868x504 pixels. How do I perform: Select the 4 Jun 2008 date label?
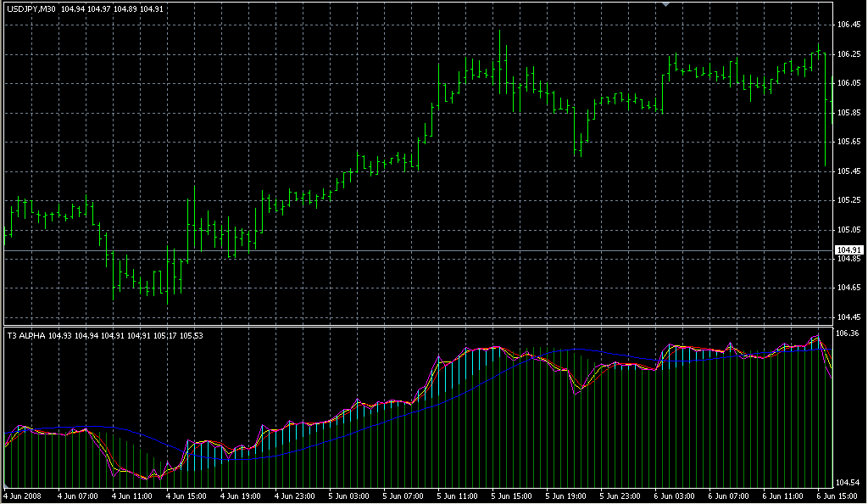coord(23,496)
